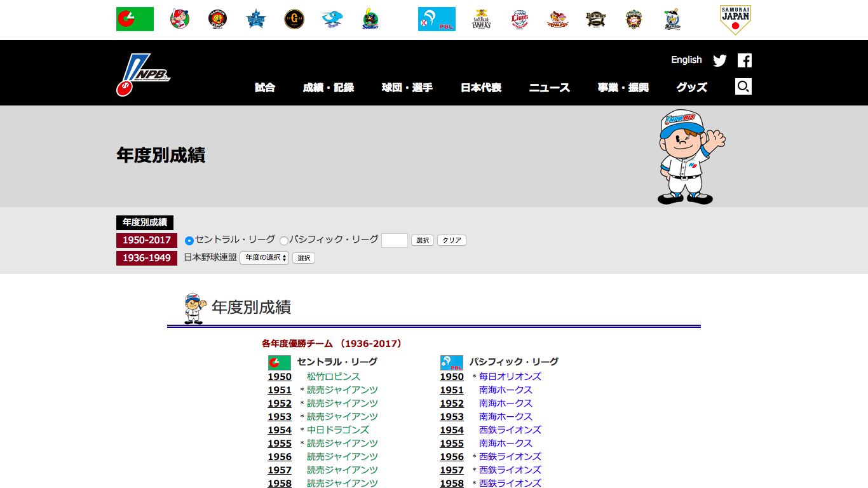Open the blue PBL Pacific League logo in top bar
This screenshot has height=488, width=868.
pyautogui.click(x=437, y=19)
